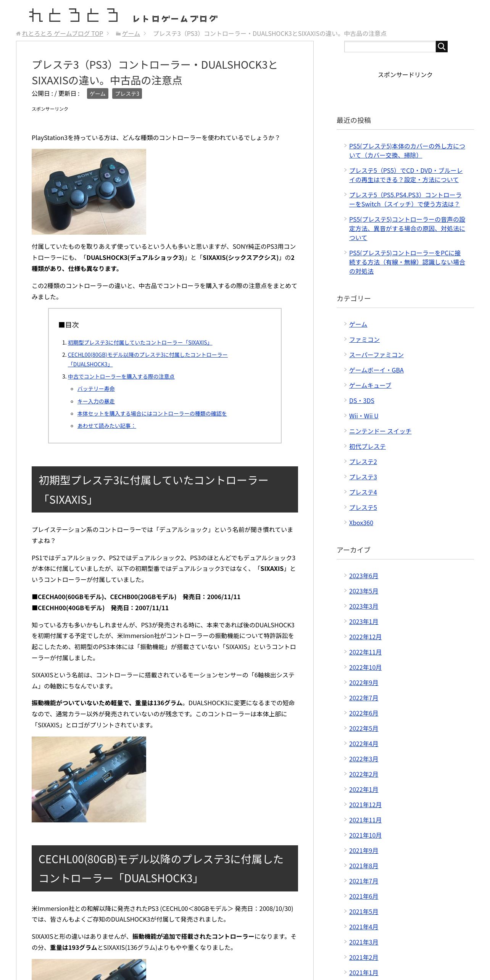This screenshot has width=490, height=980.
Task: Jump to TOC キー入力の暴走
Action: coord(96,401)
